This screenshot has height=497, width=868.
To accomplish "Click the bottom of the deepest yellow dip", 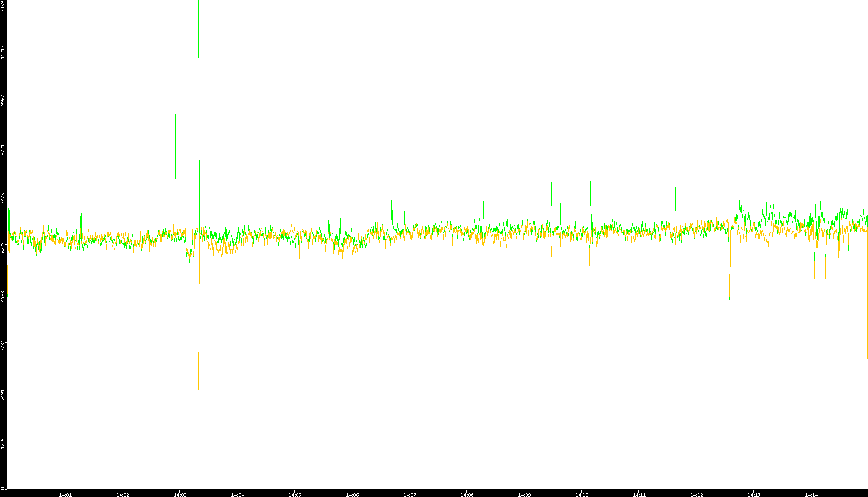I will click(199, 361).
